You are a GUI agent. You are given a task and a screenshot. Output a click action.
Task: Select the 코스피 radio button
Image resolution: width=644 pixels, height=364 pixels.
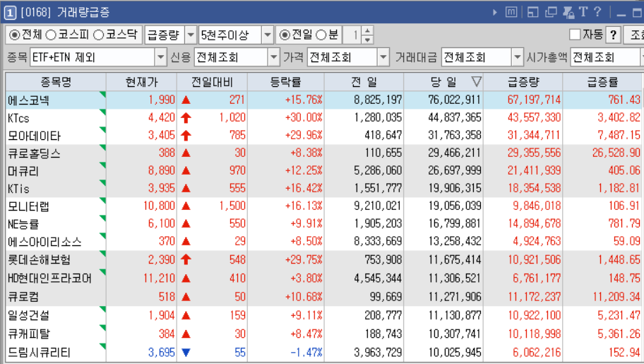51,35
